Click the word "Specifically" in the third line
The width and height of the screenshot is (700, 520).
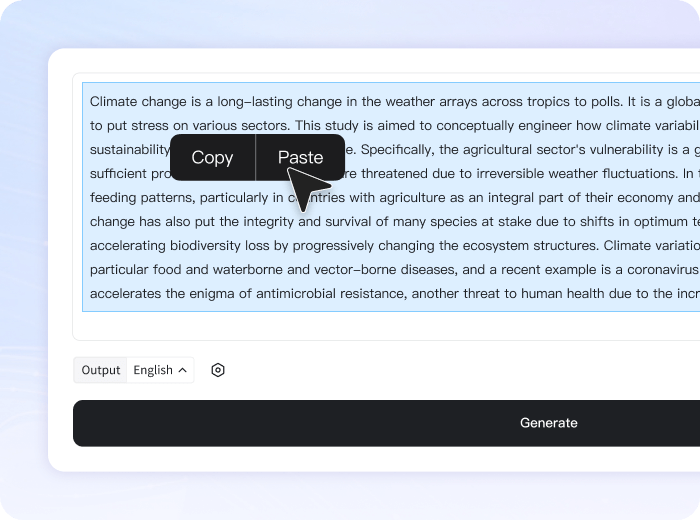point(394,150)
